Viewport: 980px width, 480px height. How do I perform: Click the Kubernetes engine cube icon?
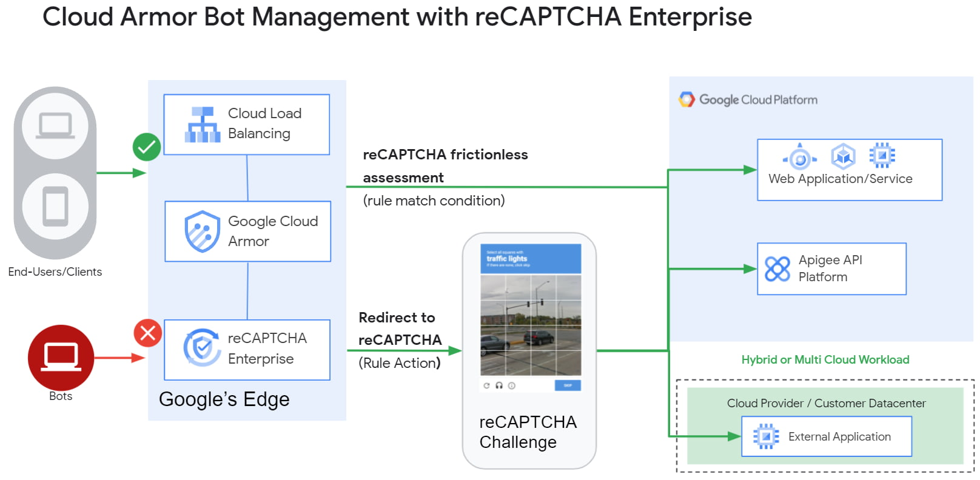[843, 156]
